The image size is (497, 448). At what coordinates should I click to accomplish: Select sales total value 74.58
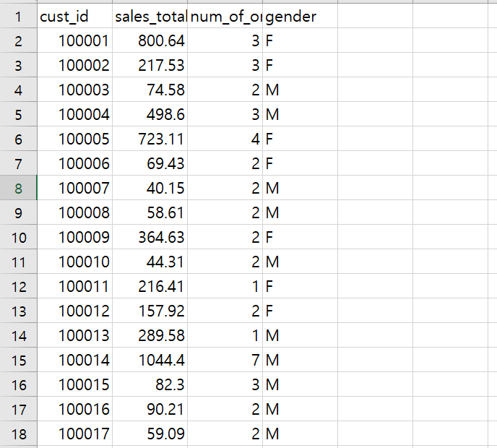(x=150, y=90)
